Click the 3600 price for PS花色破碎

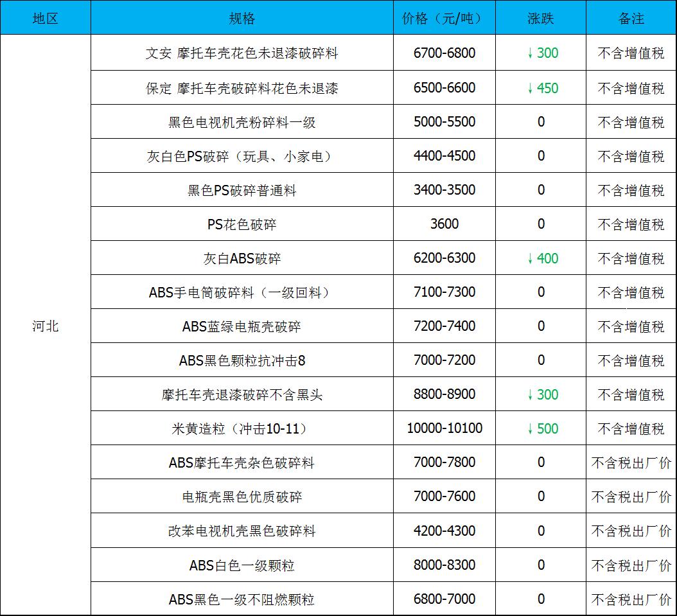(444, 224)
